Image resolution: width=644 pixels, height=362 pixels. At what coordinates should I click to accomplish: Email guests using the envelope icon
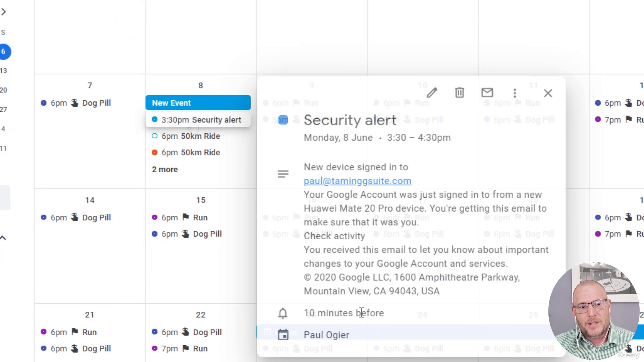click(x=487, y=93)
